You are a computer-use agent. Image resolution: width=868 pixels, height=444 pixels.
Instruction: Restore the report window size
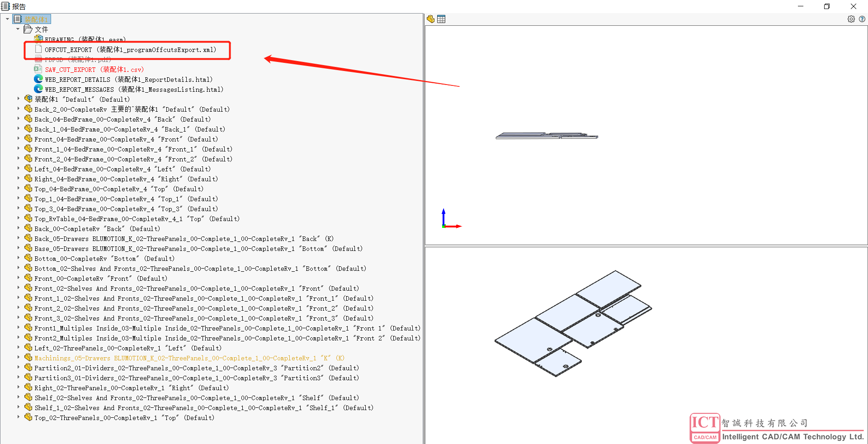tap(826, 6)
